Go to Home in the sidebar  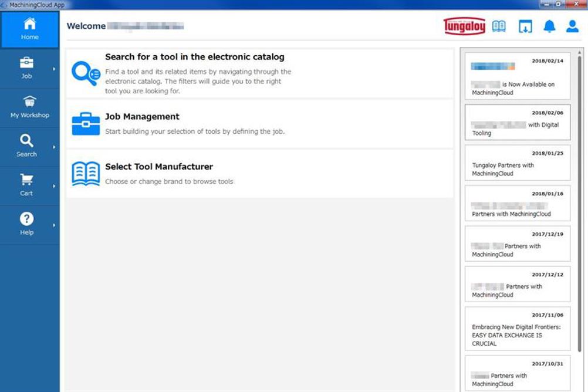pos(29,29)
